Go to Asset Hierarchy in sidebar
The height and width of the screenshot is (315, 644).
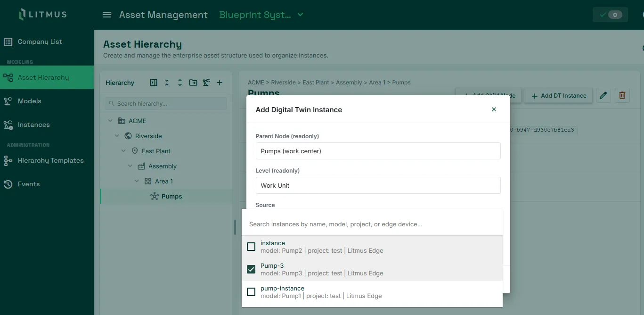[x=47, y=77]
